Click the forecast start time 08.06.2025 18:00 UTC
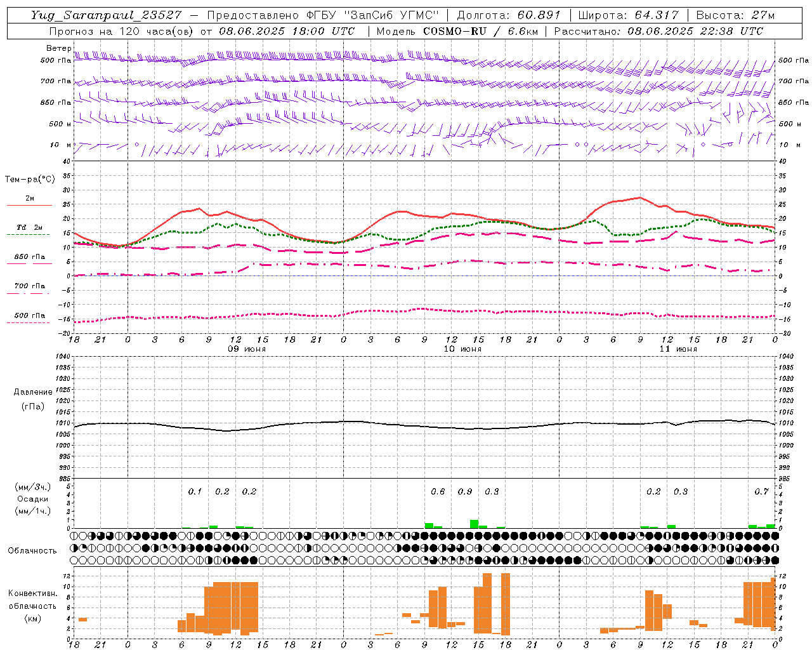Image resolution: width=812 pixels, height=650 pixels. 287,31
